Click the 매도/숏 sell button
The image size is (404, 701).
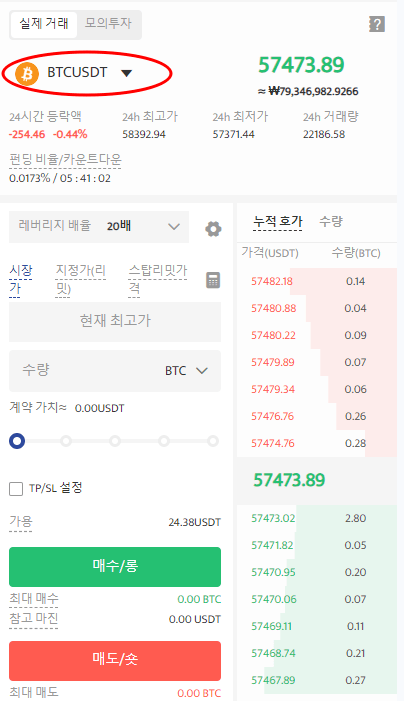(x=115, y=660)
